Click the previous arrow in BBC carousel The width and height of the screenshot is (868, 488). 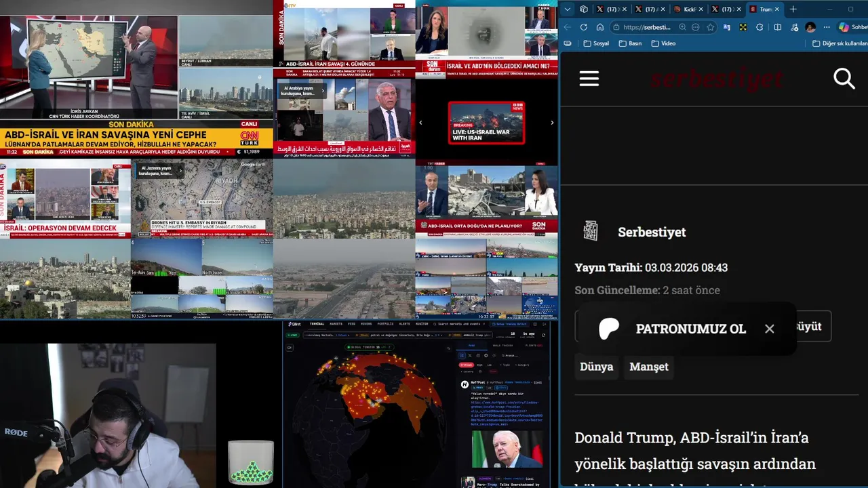click(x=420, y=123)
